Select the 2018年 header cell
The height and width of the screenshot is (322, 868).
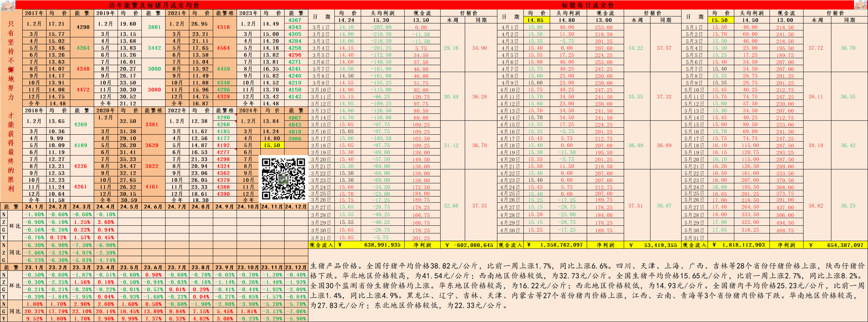click(34, 111)
